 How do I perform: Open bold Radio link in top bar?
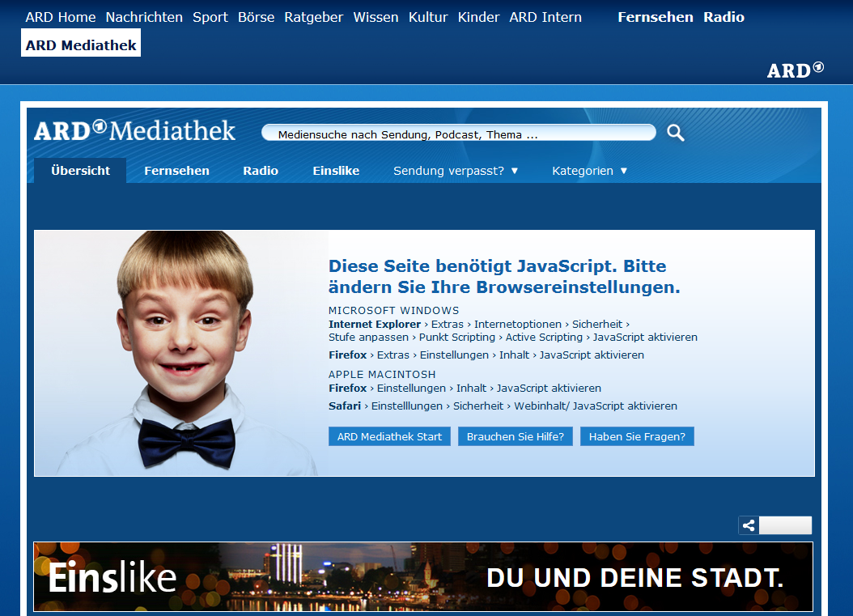click(724, 18)
